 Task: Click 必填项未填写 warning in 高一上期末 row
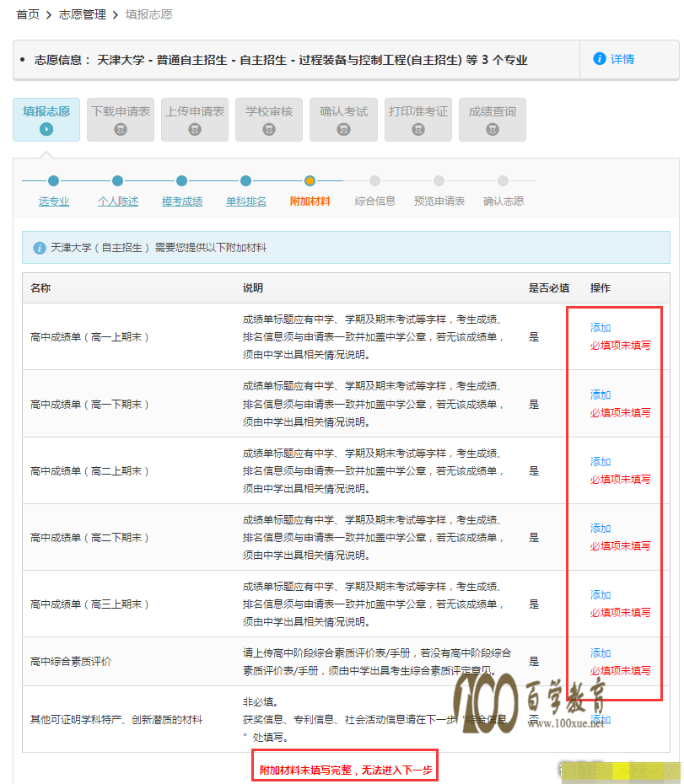(x=621, y=346)
